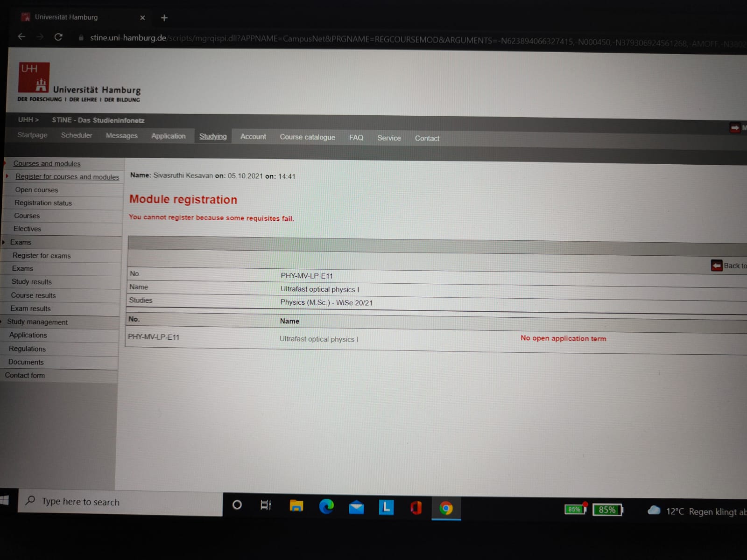This screenshot has height=560, width=747.
Task: Open the Exam results sidebar link
Action: coord(30,308)
